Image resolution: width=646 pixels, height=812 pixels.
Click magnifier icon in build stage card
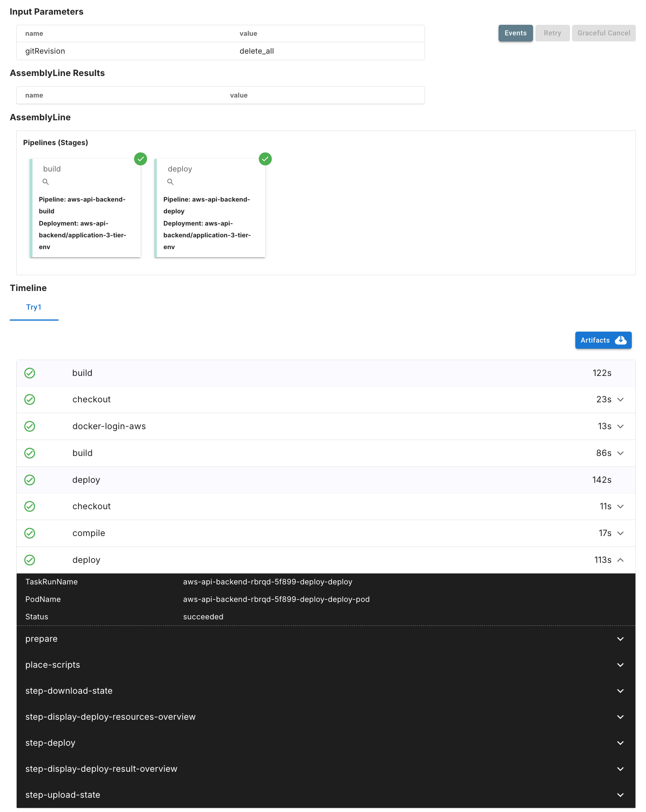(x=46, y=182)
